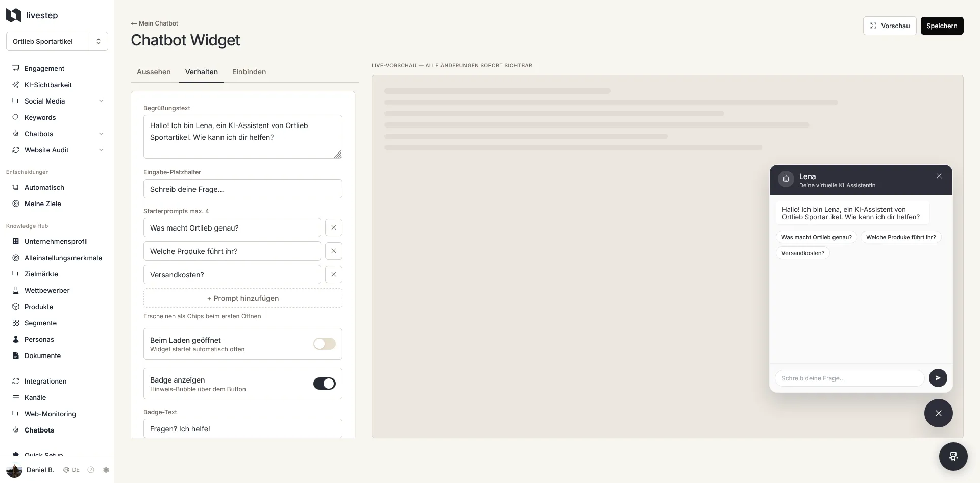Click 'Versandkosten?' chip in preview
Viewport: 980px width, 483px height.
pos(803,253)
